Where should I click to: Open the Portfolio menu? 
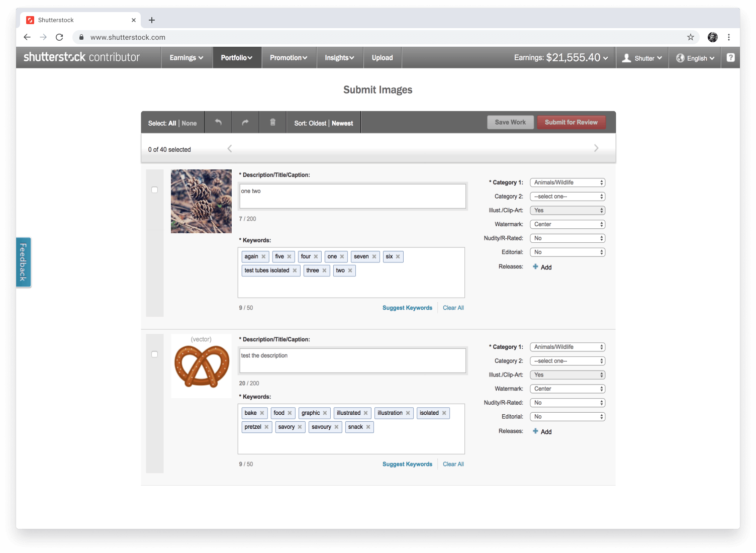237,58
